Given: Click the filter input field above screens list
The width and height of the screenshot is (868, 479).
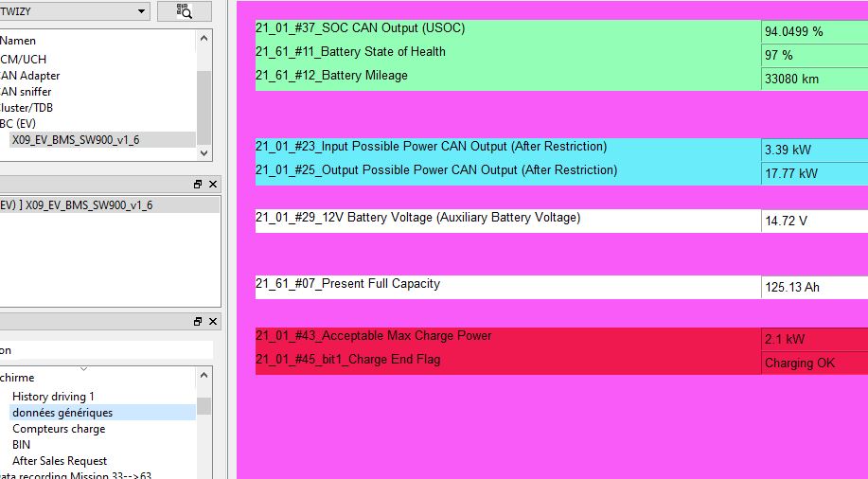Looking at the screenshot, I should coord(104,350).
